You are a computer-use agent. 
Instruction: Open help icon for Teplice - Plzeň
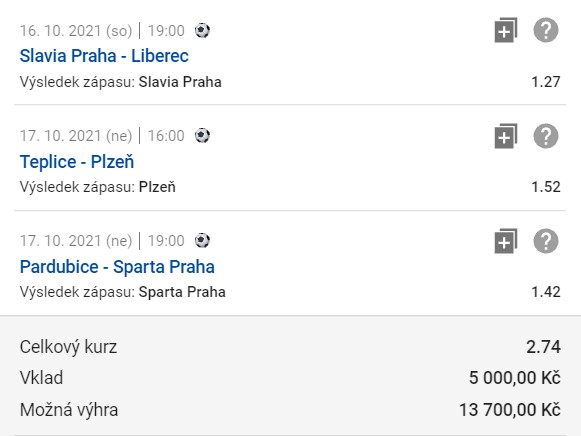[x=546, y=136]
